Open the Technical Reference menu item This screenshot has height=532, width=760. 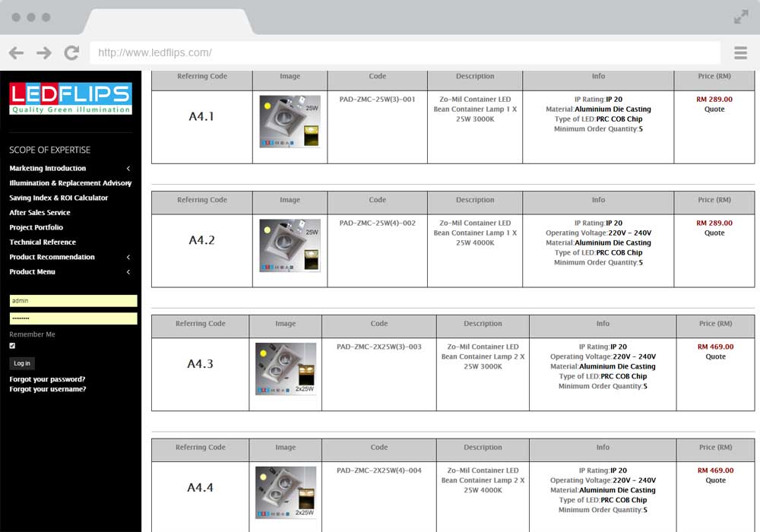43,242
